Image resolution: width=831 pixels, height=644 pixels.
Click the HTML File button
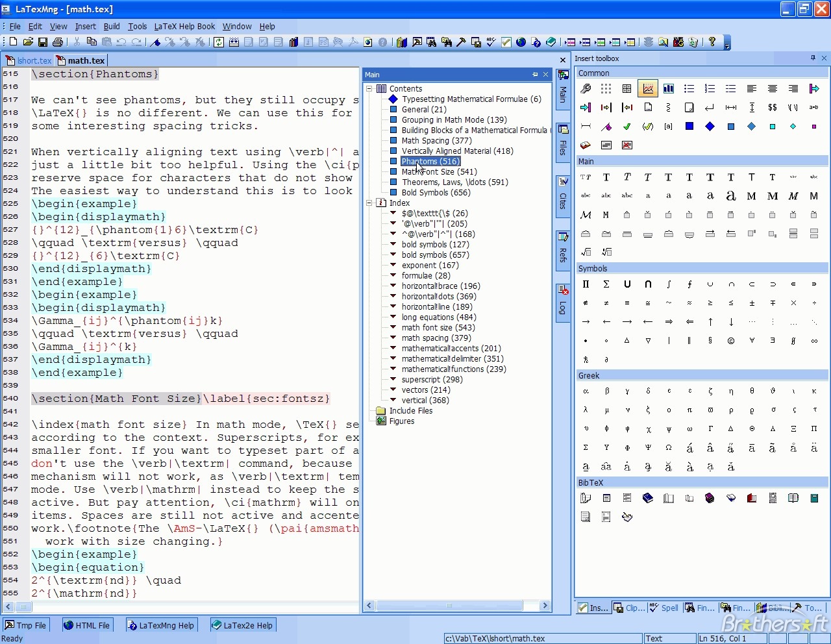pyautogui.click(x=87, y=625)
